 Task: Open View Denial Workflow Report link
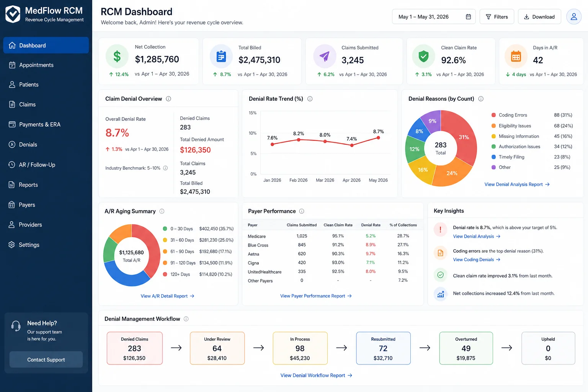click(316, 376)
